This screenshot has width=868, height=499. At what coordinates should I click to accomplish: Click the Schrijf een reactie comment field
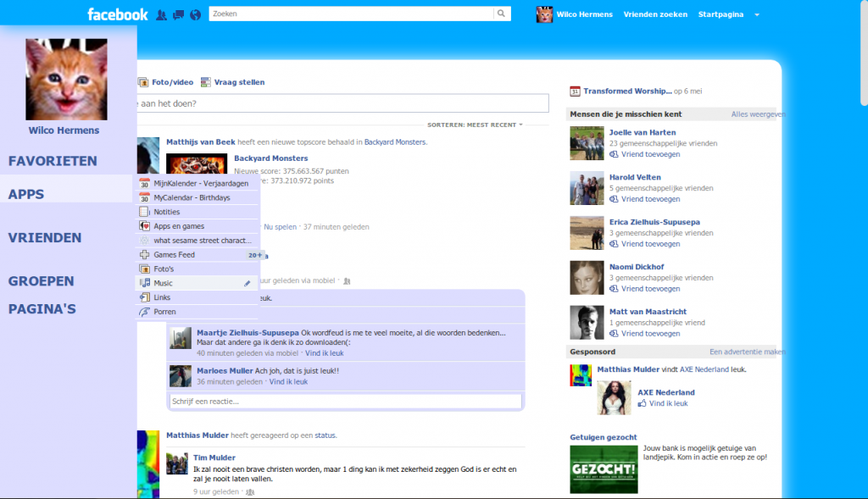click(346, 401)
